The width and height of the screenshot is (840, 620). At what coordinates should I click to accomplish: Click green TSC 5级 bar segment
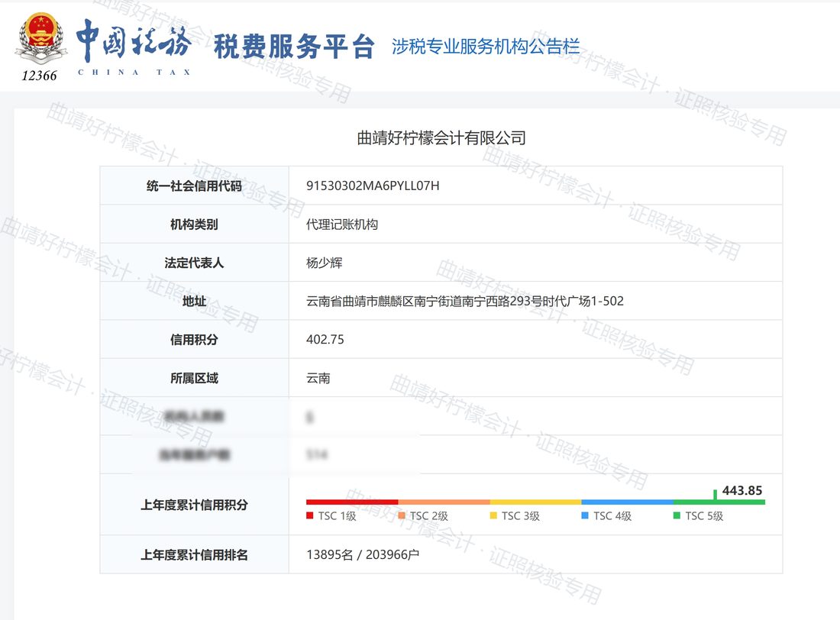pos(719,502)
